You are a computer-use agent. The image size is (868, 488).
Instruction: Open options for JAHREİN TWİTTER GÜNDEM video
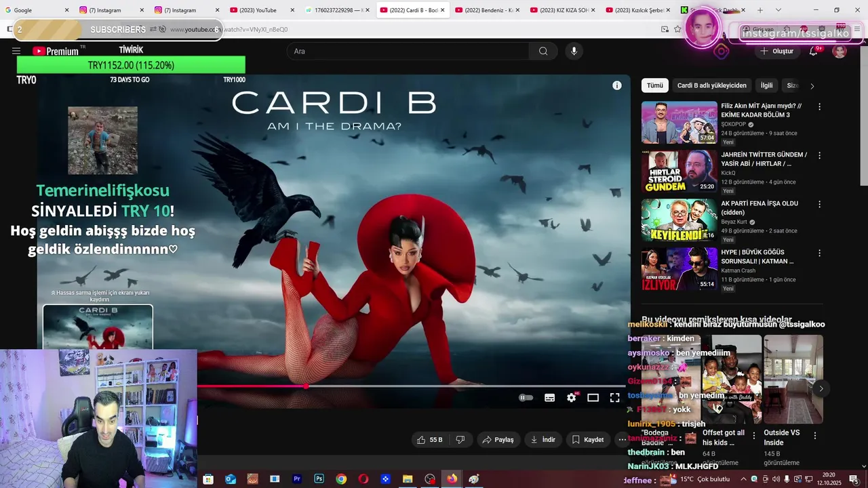coord(819,156)
